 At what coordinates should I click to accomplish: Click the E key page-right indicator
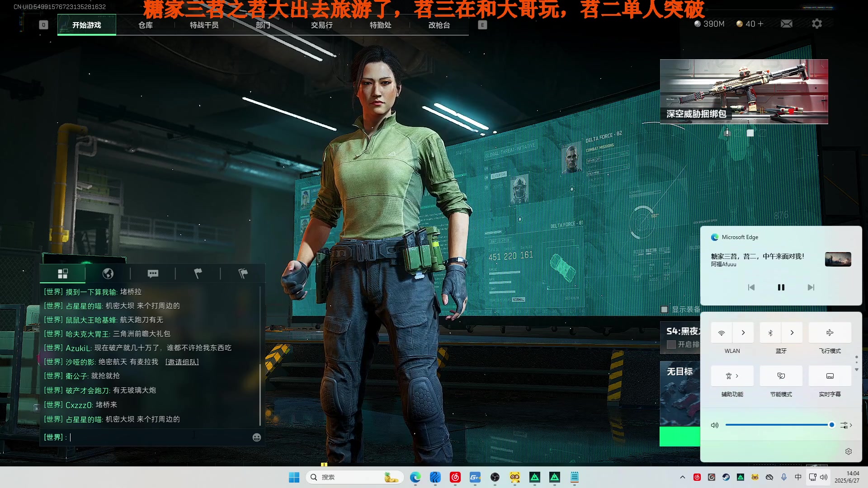tap(482, 25)
